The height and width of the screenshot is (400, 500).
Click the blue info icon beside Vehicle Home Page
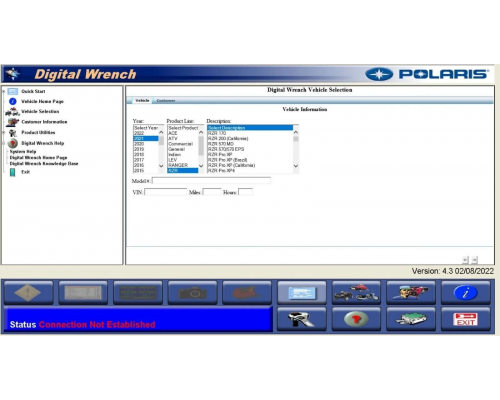click(x=13, y=101)
